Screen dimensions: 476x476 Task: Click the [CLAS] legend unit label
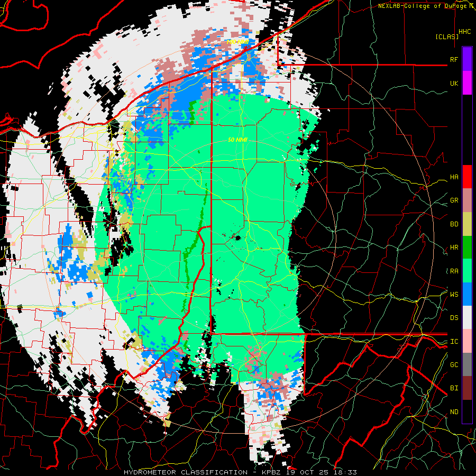447,36
